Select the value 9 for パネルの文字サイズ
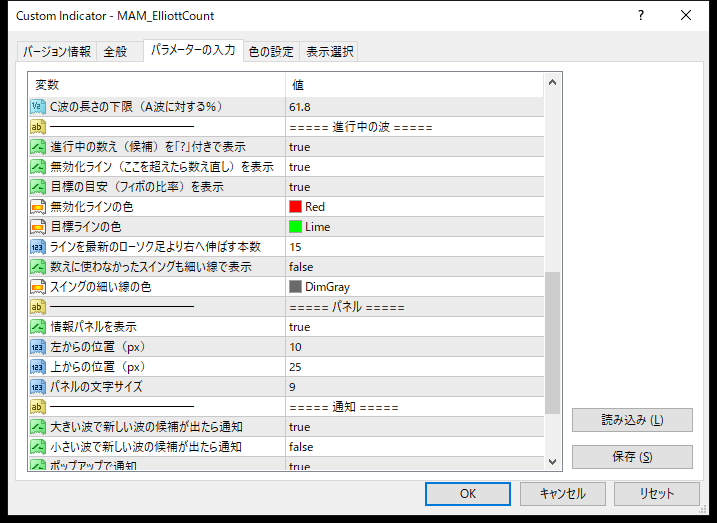This screenshot has height=523, width=717. pos(292,387)
